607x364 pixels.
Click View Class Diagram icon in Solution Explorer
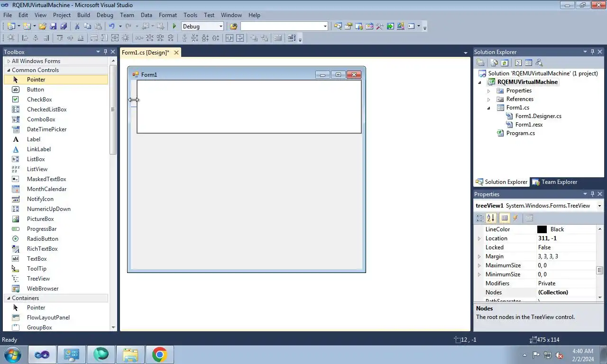(539, 63)
